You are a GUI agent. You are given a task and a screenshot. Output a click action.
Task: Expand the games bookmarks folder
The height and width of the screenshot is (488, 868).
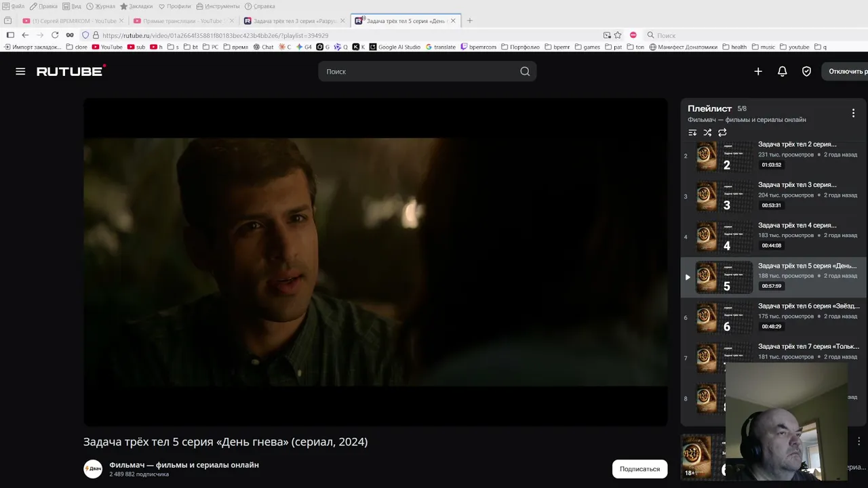click(587, 47)
